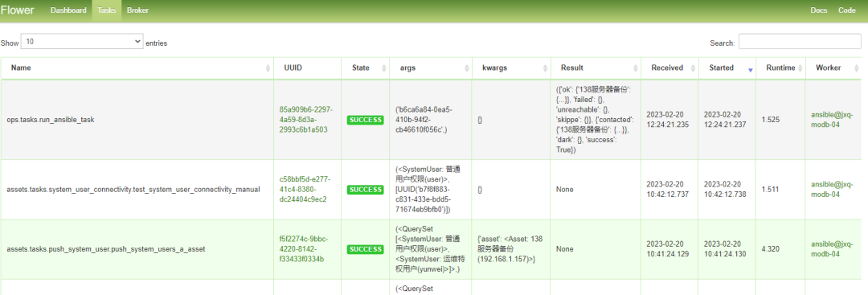Open worker link in test_system_user_connectivity_manual row

point(833,189)
